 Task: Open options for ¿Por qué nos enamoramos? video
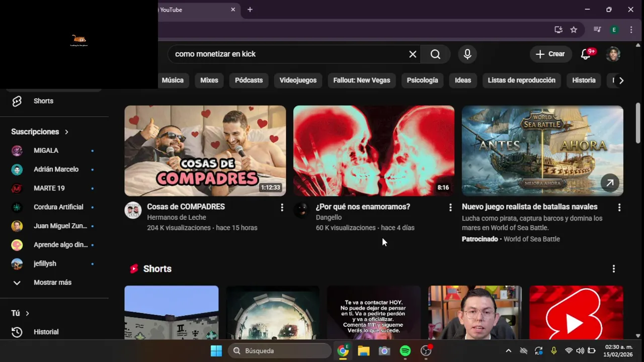pyautogui.click(x=450, y=207)
